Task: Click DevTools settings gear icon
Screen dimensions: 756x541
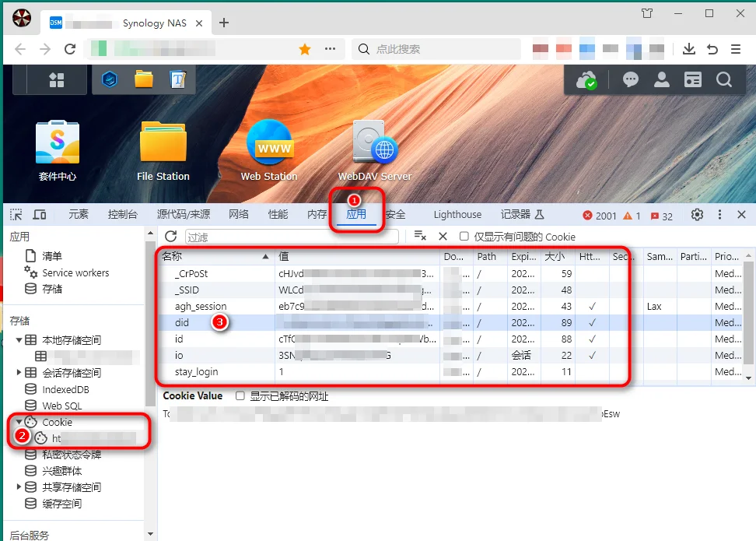Action: [x=697, y=215]
